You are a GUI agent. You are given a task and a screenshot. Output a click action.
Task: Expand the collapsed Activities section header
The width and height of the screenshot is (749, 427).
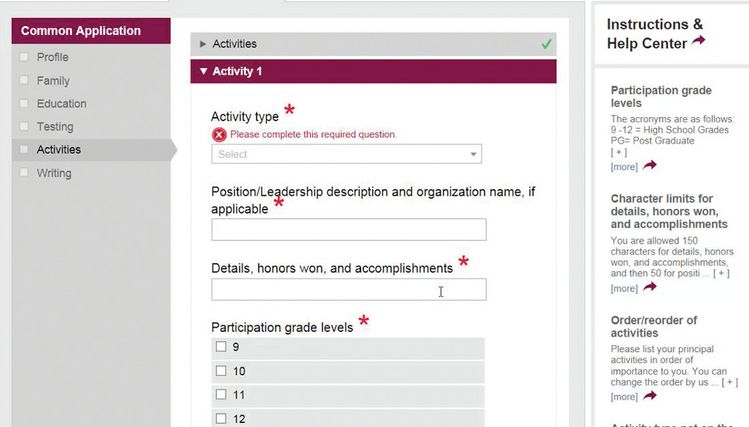(235, 44)
